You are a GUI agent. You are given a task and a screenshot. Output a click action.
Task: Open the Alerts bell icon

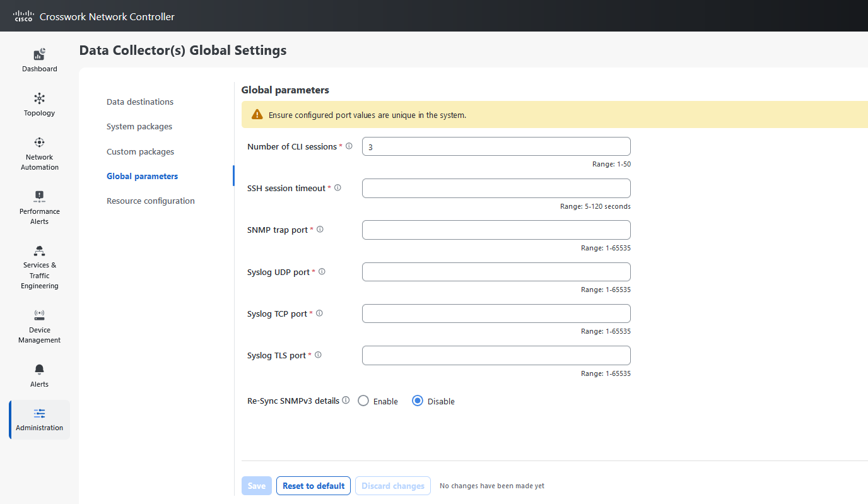coord(39,370)
